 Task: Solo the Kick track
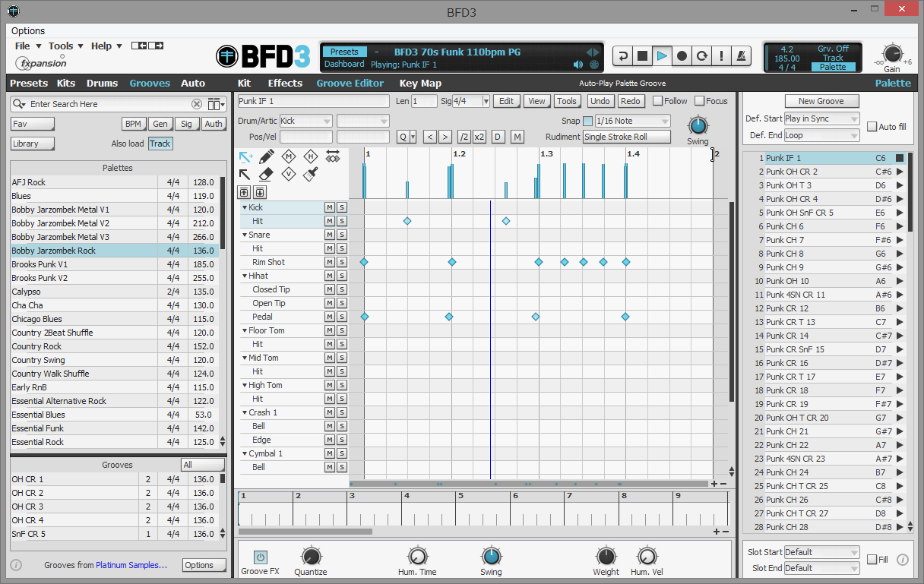tap(342, 207)
